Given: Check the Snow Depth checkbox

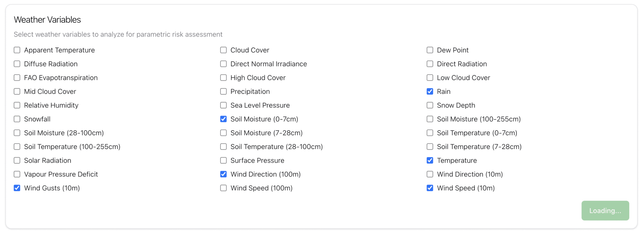Looking at the screenshot, I should [x=430, y=105].
